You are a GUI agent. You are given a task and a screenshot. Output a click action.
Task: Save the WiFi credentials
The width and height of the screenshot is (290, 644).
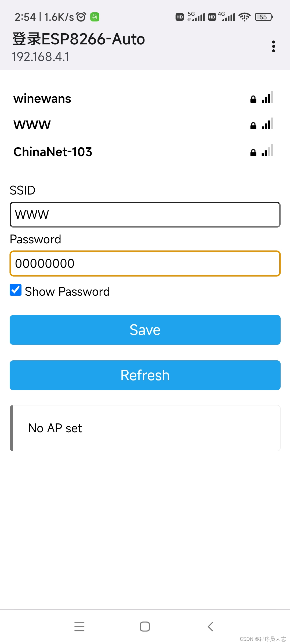(145, 330)
